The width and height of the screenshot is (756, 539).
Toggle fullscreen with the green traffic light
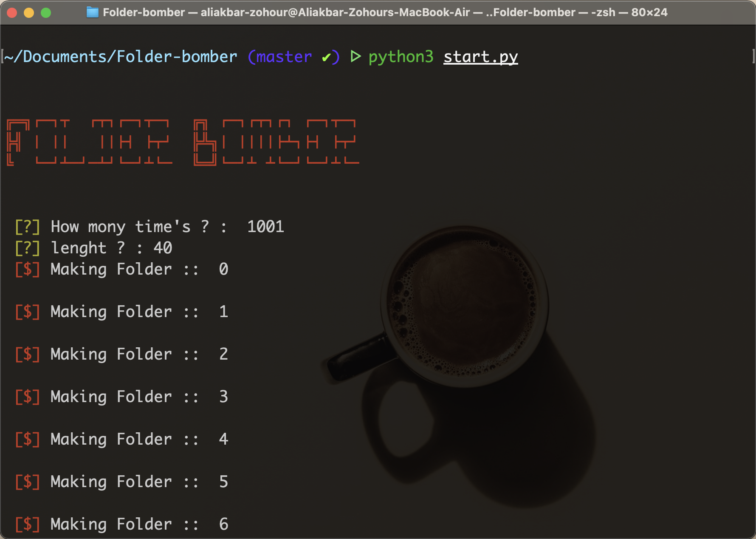click(45, 13)
